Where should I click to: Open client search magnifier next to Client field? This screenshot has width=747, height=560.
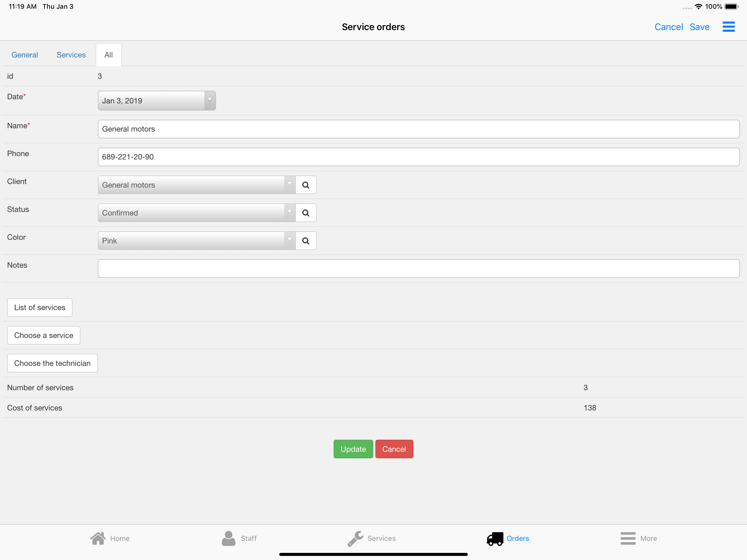pos(306,185)
